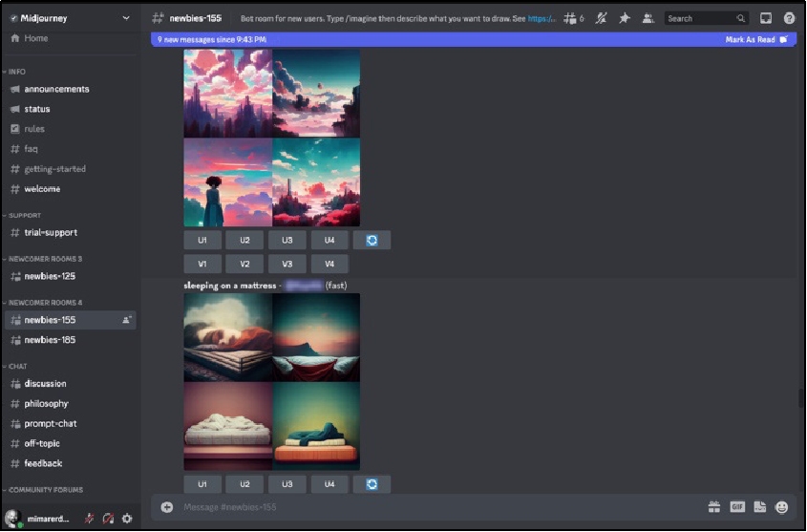
Task: Open the channel threads icon
Action: pyautogui.click(x=570, y=18)
